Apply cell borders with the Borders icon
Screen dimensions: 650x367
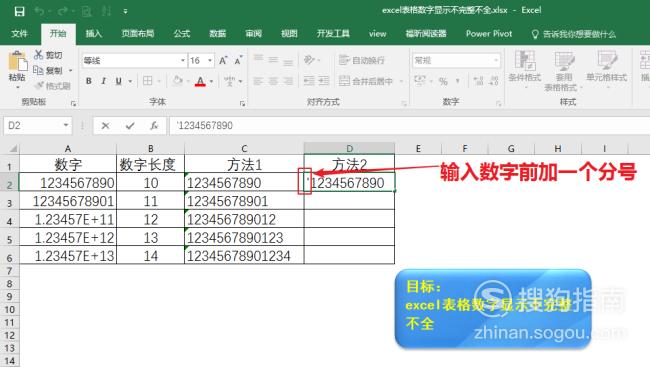click(x=148, y=81)
